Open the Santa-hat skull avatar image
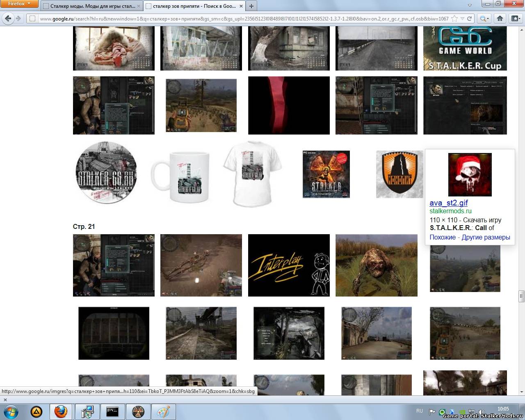Image resolution: width=525 pixels, height=420 pixels. click(470, 174)
